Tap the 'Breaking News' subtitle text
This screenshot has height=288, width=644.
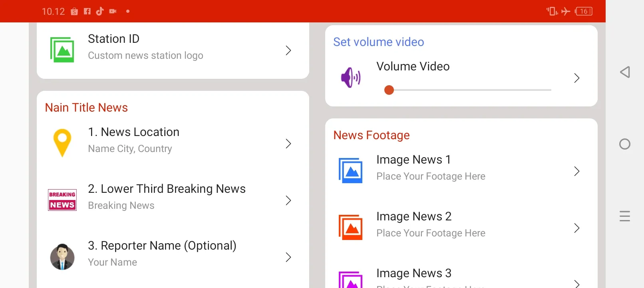click(121, 206)
